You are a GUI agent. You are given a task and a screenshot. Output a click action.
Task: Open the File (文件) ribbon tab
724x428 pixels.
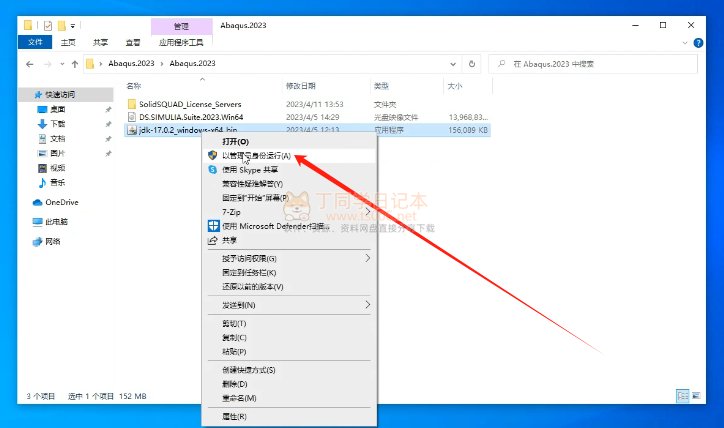(35, 42)
